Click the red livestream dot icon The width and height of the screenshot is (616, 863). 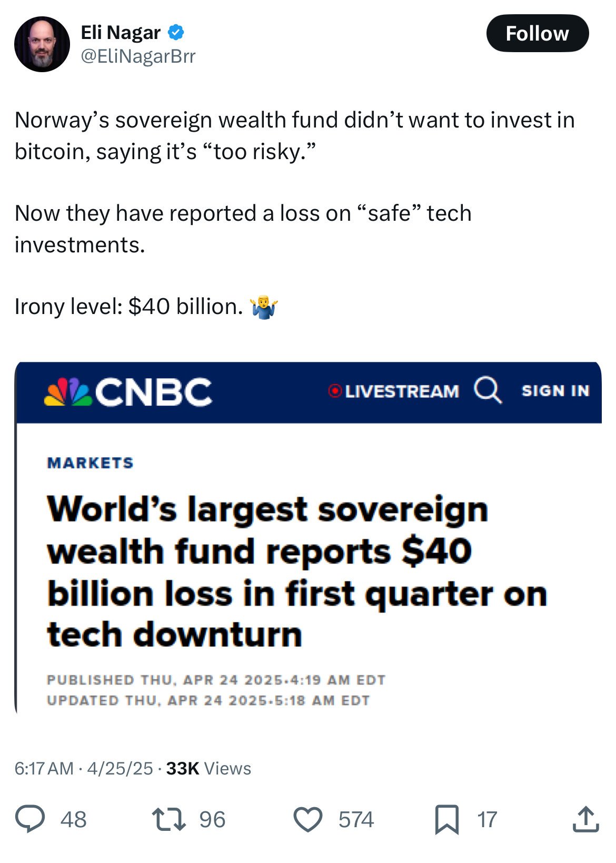point(335,391)
